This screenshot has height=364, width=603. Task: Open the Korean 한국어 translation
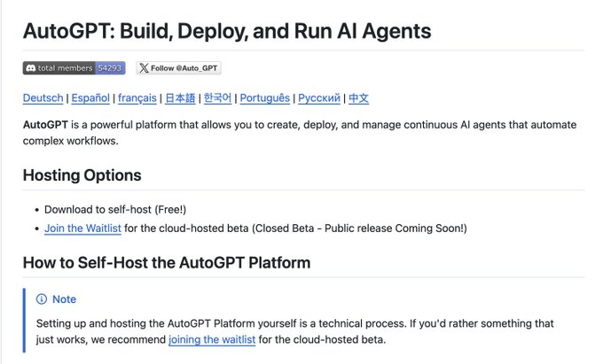(217, 98)
